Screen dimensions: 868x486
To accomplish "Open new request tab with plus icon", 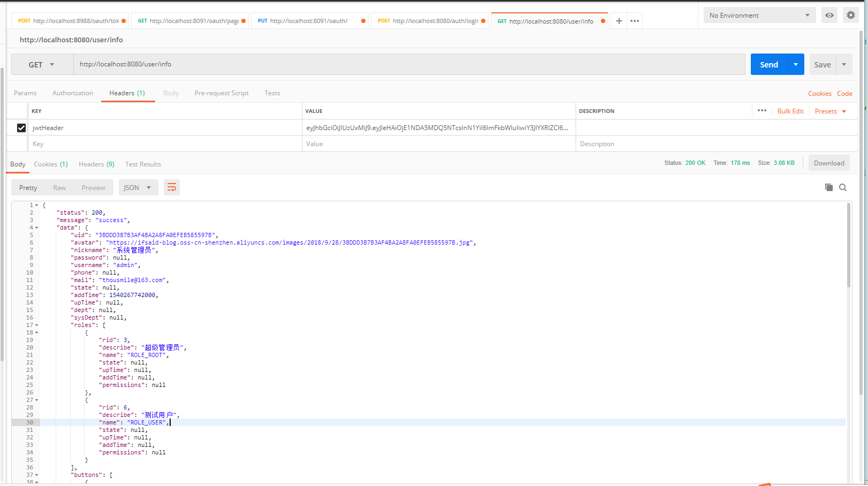I will point(619,21).
